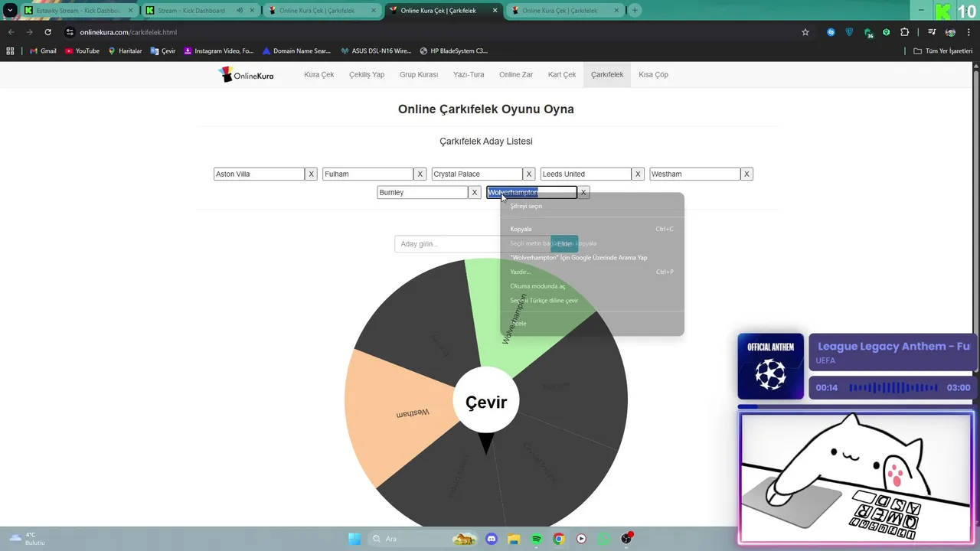
Task: Open Discord from the taskbar
Action: click(492, 539)
